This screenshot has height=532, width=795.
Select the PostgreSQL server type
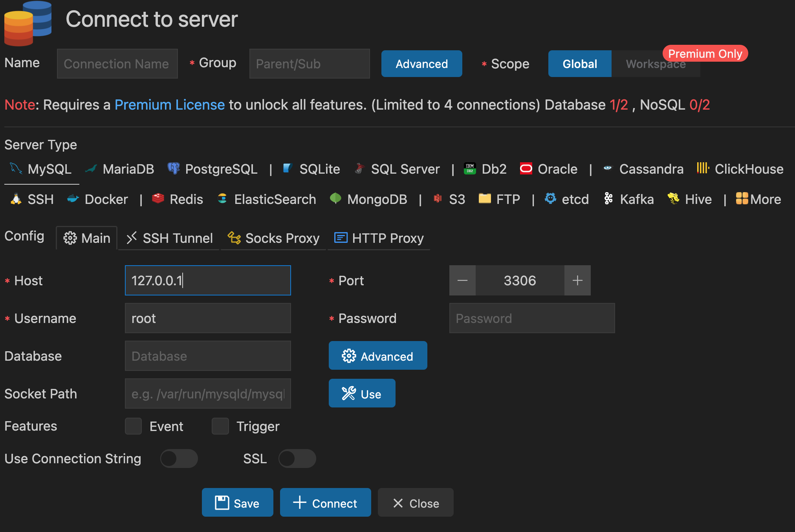click(x=221, y=169)
